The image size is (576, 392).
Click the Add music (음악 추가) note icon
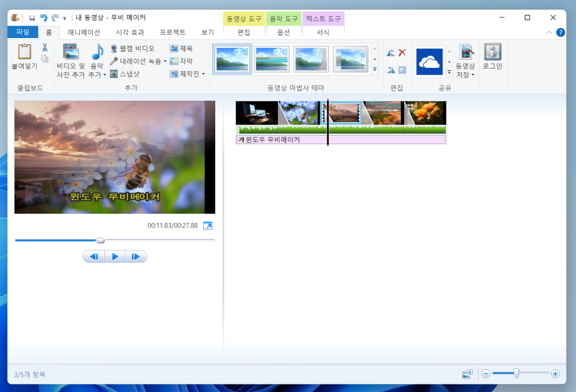coord(97,52)
